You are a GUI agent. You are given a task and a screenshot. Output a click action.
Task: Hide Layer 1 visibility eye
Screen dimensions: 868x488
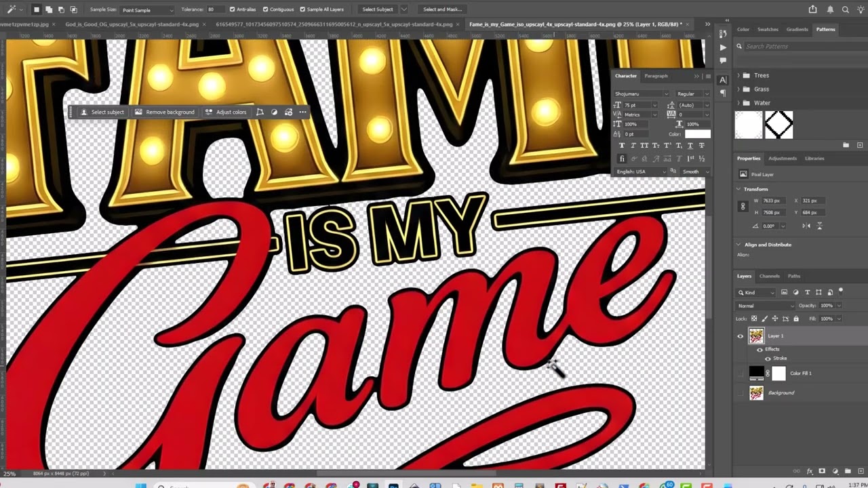pos(740,335)
